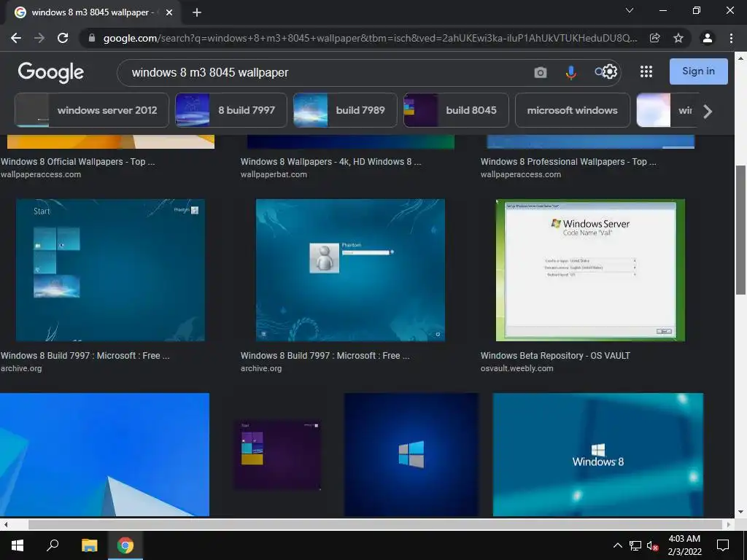The width and height of the screenshot is (747, 560).
Task: Open the Chrome profile icon
Action: [708, 38]
